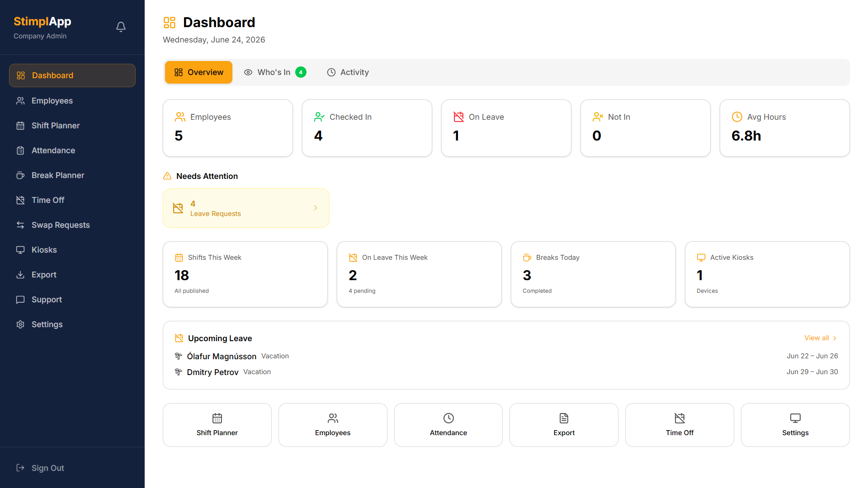The image size is (868, 488).
Task: Click the Time Off calendar icon in sidebar
Action: pos(20,200)
